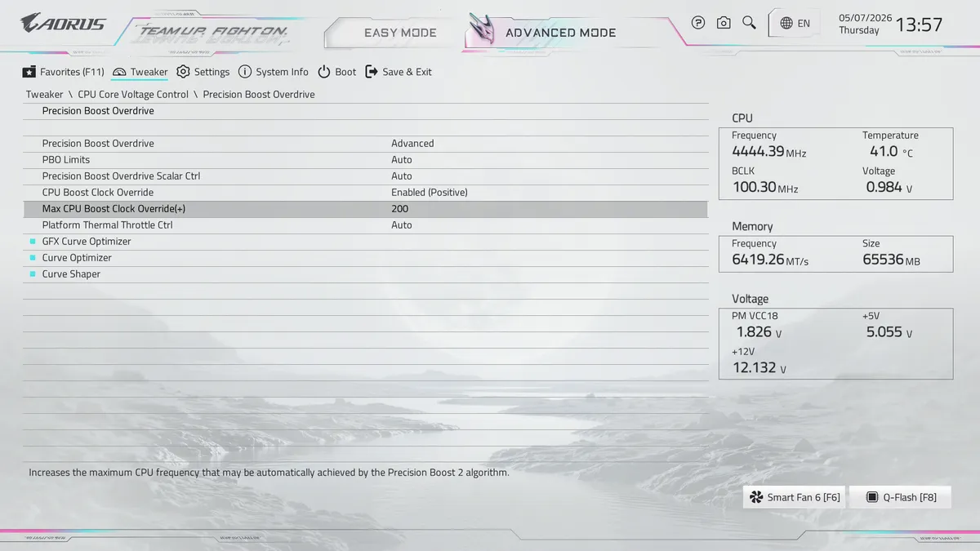Click the Q-Flash chip icon
The width and height of the screenshot is (980, 551).
pyautogui.click(x=872, y=497)
